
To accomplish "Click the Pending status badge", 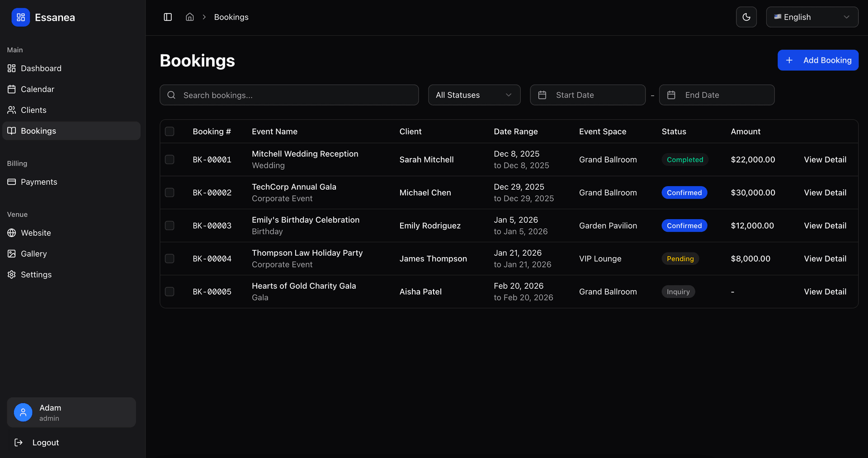I will 680,259.
